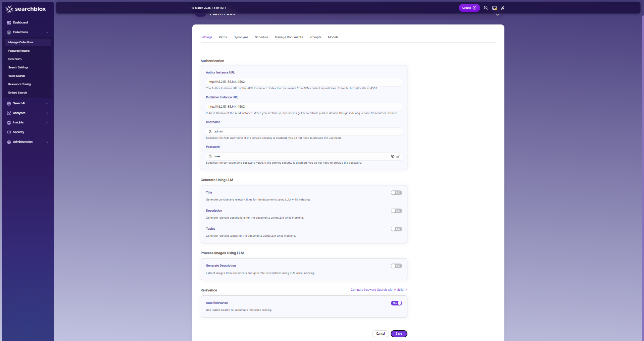
Task: Click the Password input field
Action: click(304, 157)
